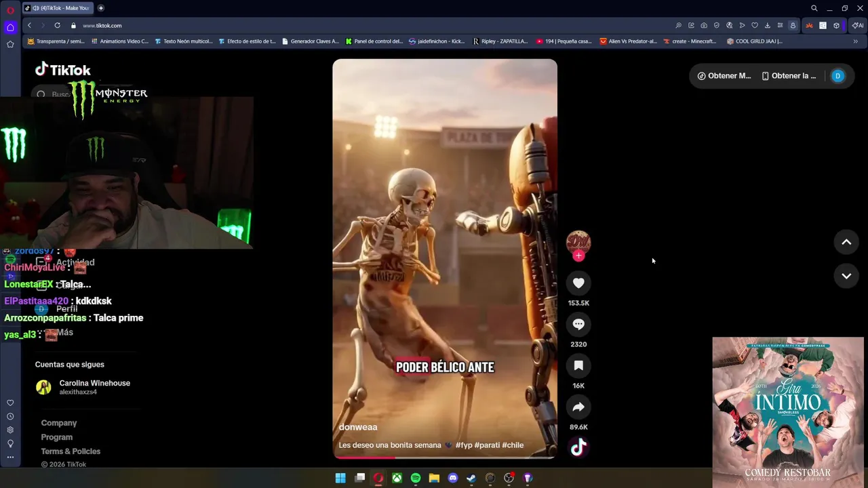
Task: Click the #chile hashtag in the caption
Action: [x=513, y=445]
